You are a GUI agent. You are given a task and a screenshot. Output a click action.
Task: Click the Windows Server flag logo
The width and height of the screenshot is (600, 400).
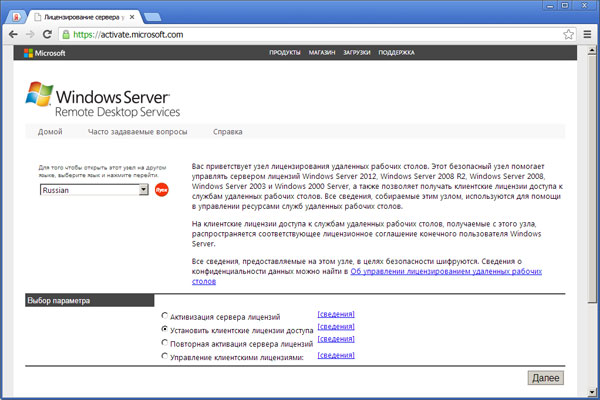point(39,93)
